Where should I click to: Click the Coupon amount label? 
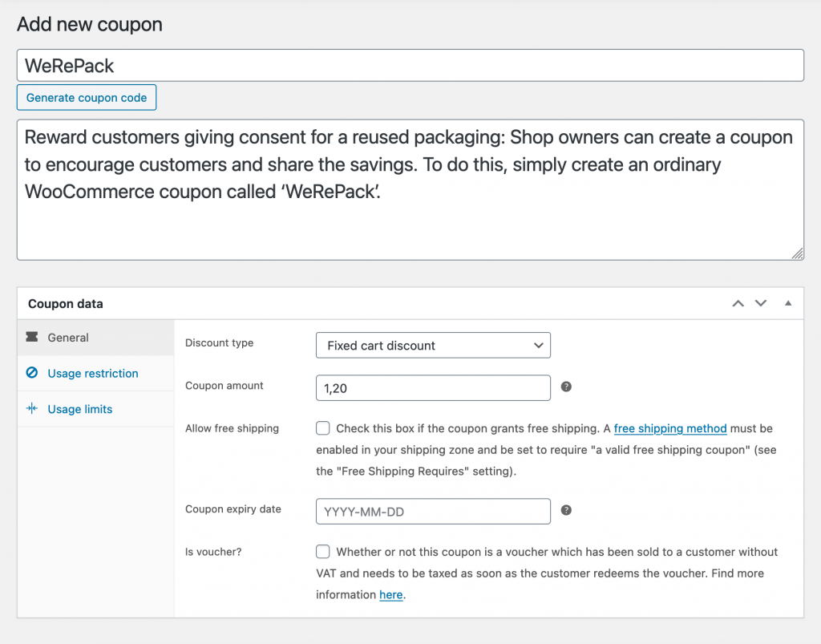tap(224, 386)
